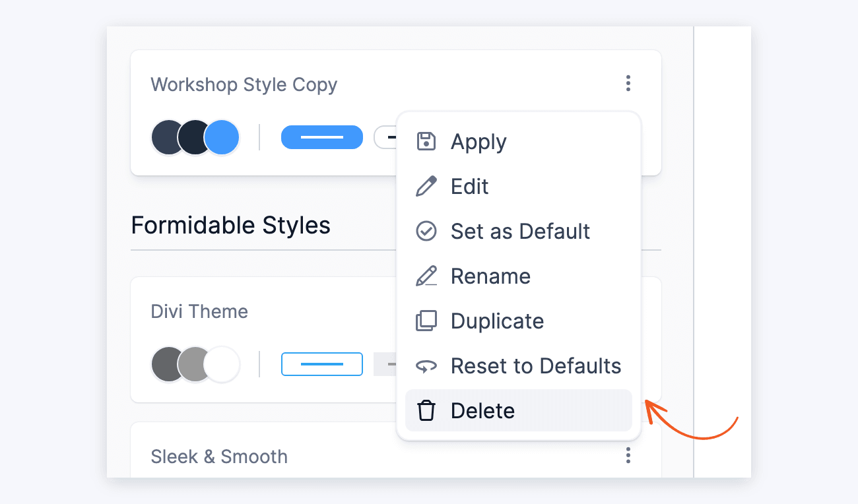Select Duplicate in the style menu
Screen dimensions: 858x504
tap(519, 321)
